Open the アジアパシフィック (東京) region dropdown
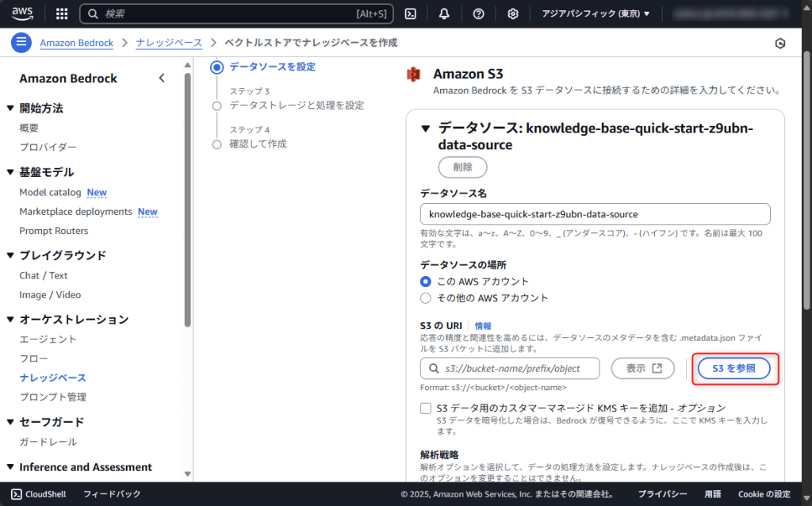This screenshot has width=812, height=506. click(x=596, y=14)
